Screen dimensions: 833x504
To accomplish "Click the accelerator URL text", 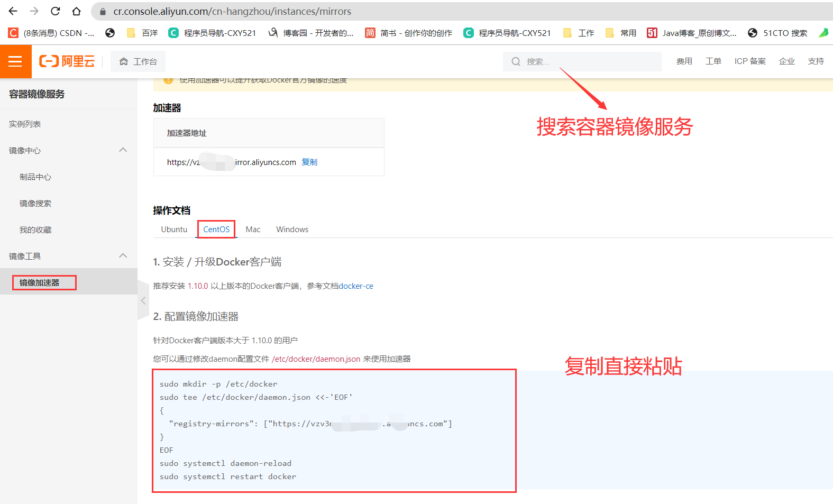I will click(232, 162).
